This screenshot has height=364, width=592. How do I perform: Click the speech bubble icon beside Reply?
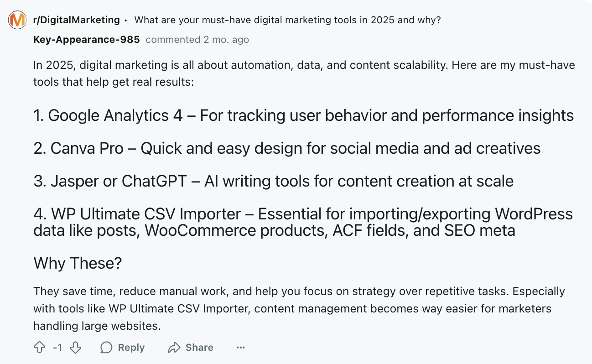coord(106,347)
